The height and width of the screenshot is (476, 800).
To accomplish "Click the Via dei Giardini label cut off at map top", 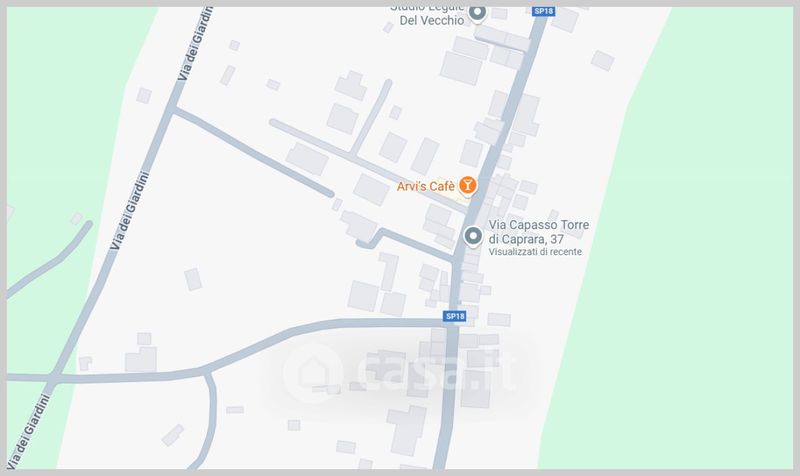I will pyautogui.click(x=194, y=43).
